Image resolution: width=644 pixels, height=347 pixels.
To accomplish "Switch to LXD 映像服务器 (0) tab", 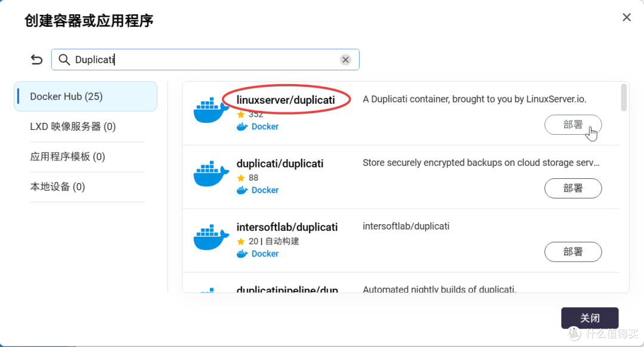I will click(x=73, y=126).
